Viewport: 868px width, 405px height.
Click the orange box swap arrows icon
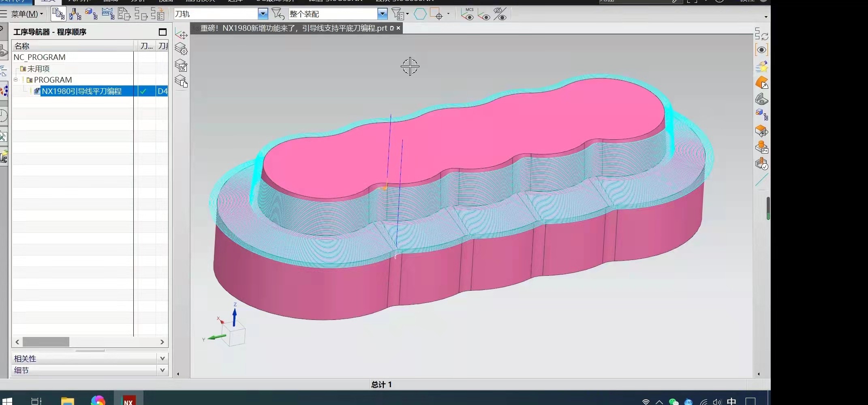[762, 131]
